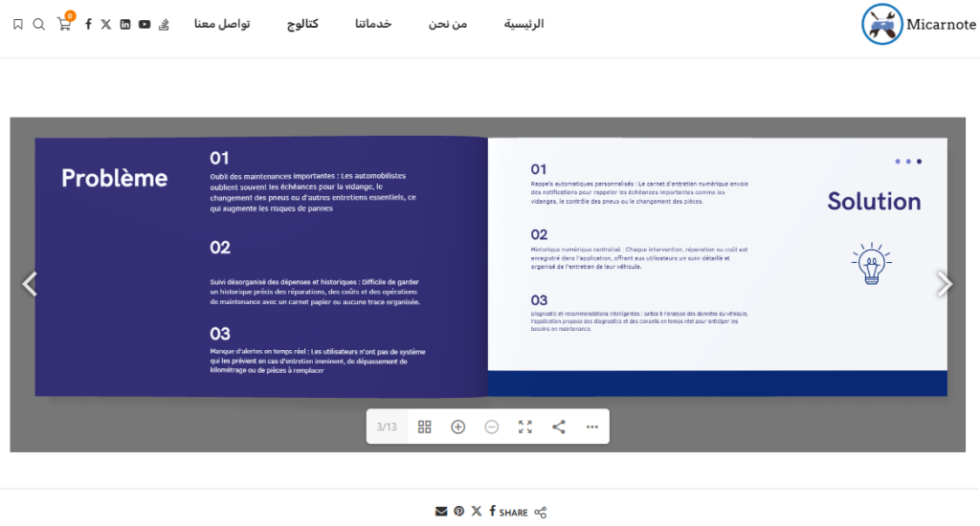980x526 pixels.
Task: Open خدماتنا menu item
Action: (x=373, y=24)
